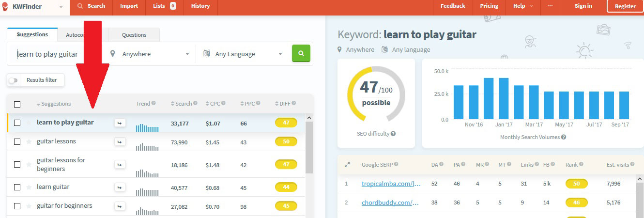Click SEO difficulty help icon
Screen dimensions: 644x218
(x=393, y=134)
